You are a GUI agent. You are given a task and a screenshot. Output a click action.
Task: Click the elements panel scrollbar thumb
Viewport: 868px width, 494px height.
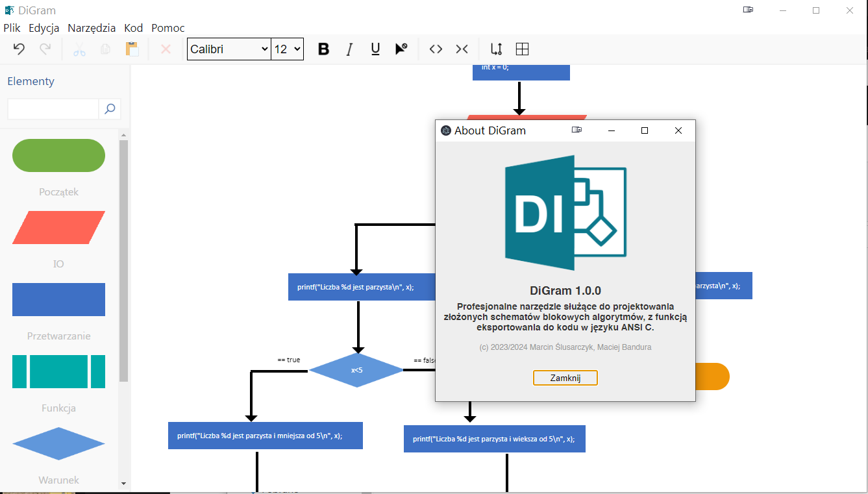pyautogui.click(x=123, y=260)
